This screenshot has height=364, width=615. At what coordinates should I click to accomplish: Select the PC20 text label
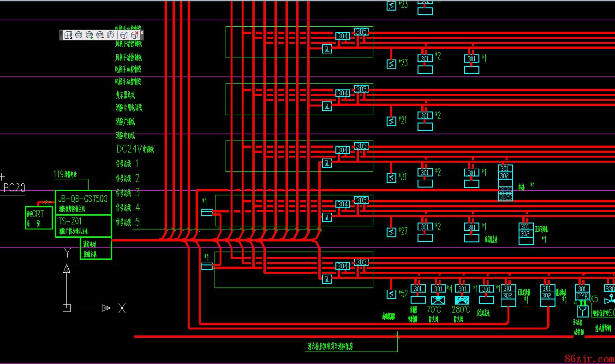14,188
